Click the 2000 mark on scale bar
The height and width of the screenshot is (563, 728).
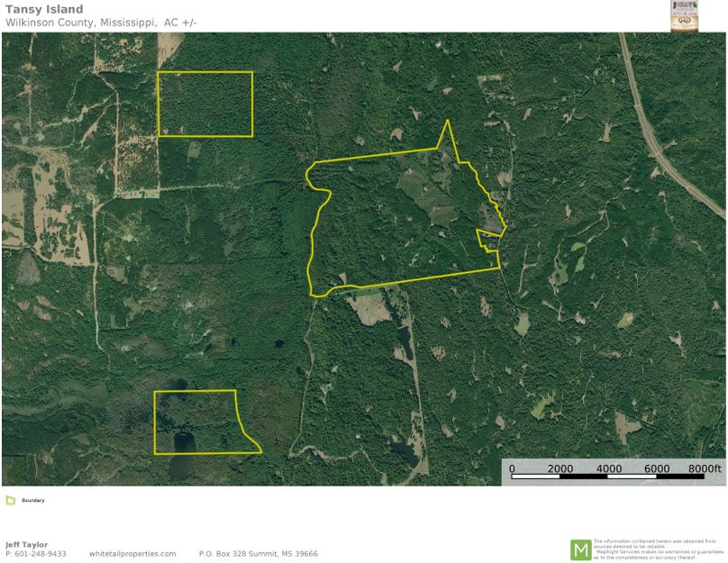(560, 468)
